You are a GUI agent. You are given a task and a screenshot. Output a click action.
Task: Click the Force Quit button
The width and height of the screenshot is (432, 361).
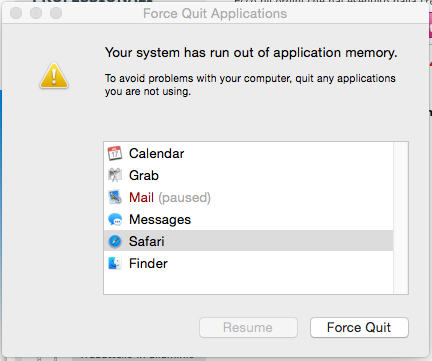click(x=359, y=327)
